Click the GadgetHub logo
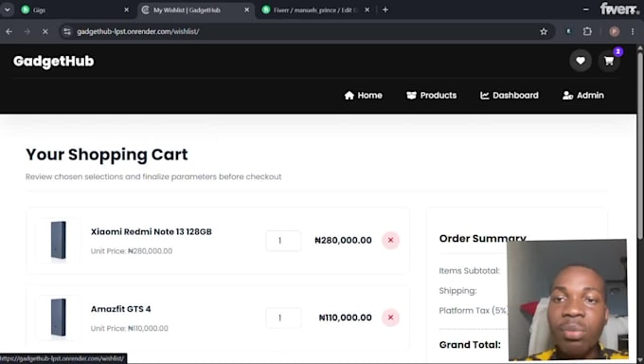 [x=53, y=62]
